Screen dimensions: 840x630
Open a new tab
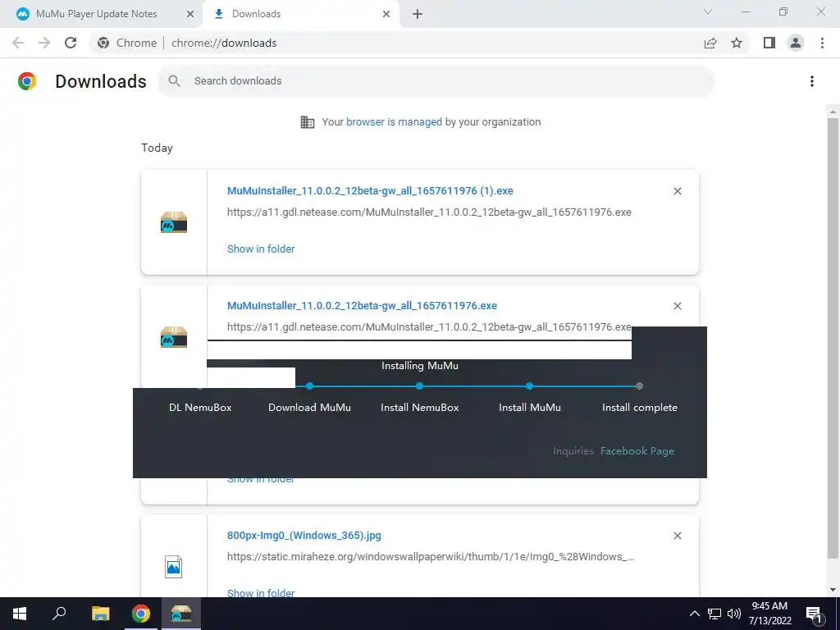coord(418,14)
